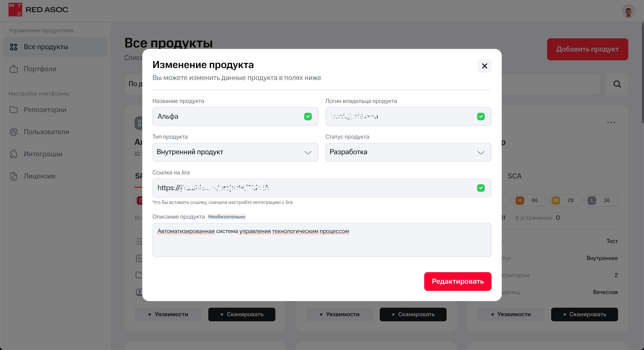
Task: Open the Статус продукта dropdown
Action: [x=408, y=152]
